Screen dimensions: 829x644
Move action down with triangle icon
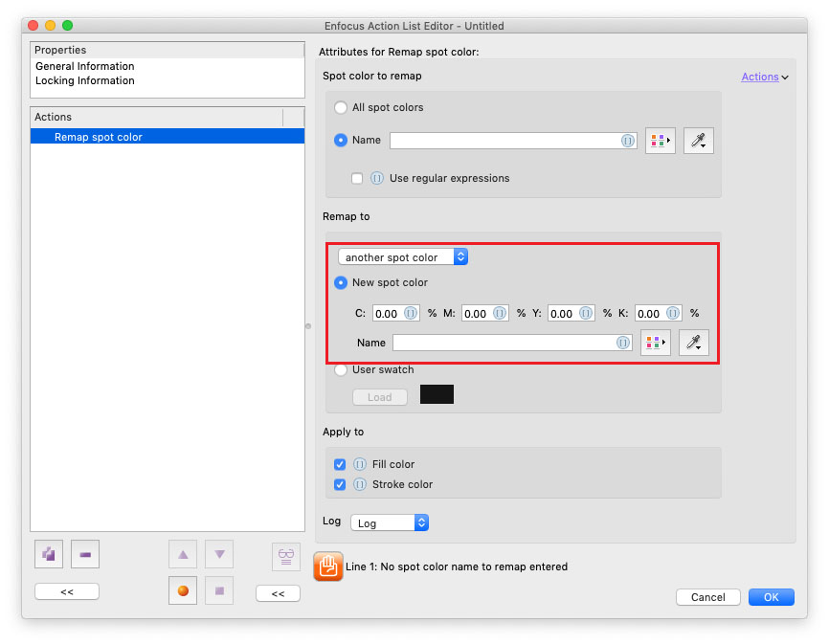tap(219, 554)
